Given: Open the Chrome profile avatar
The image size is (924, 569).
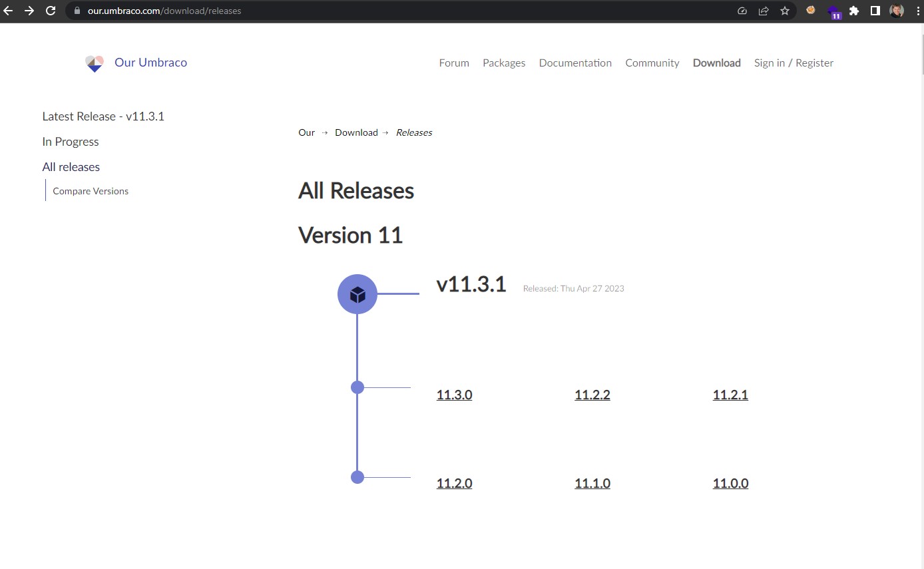Looking at the screenshot, I should (897, 11).
